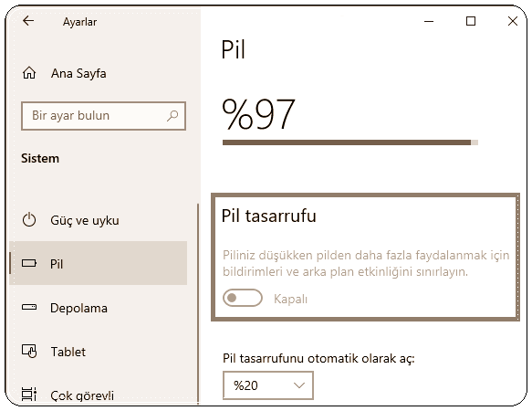
Task: Click the Pil battery icon in sidebar
Action: click(29, 263)
